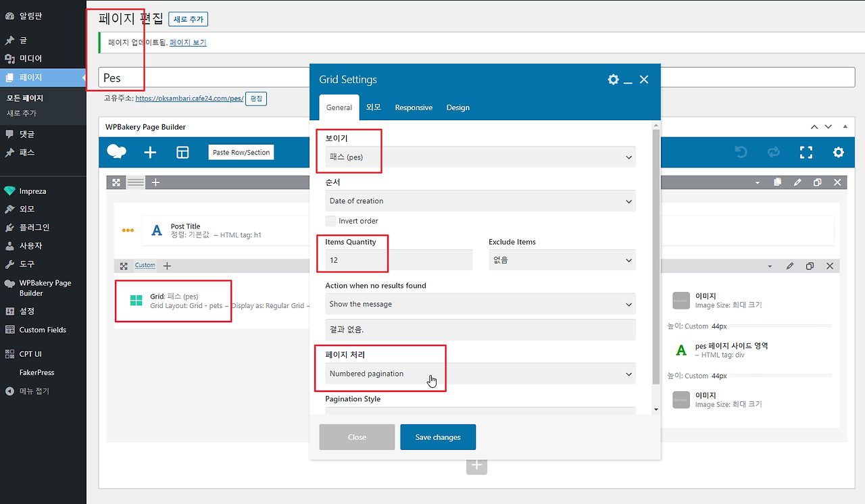This screenshot has width=865, height=504.
Task: Save changes in Grid Settings
Action: [x=438, y=437]
